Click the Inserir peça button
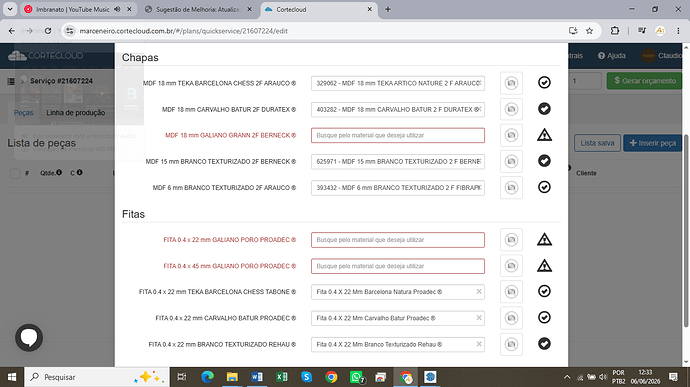690x387 pixels. [x=652, y=143]
